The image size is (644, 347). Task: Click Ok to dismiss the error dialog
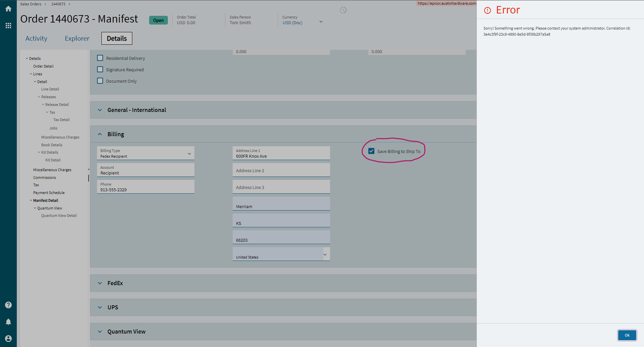point(627,335)
